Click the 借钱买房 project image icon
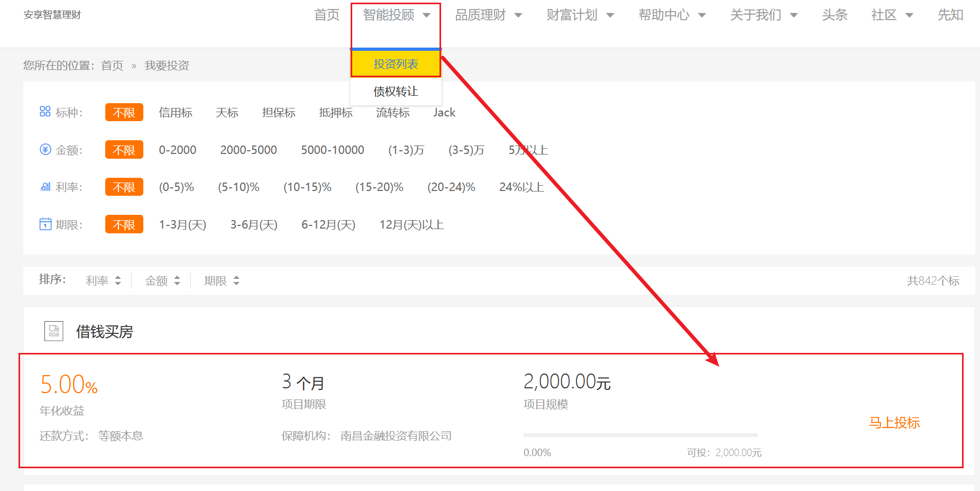 [54, 331]
